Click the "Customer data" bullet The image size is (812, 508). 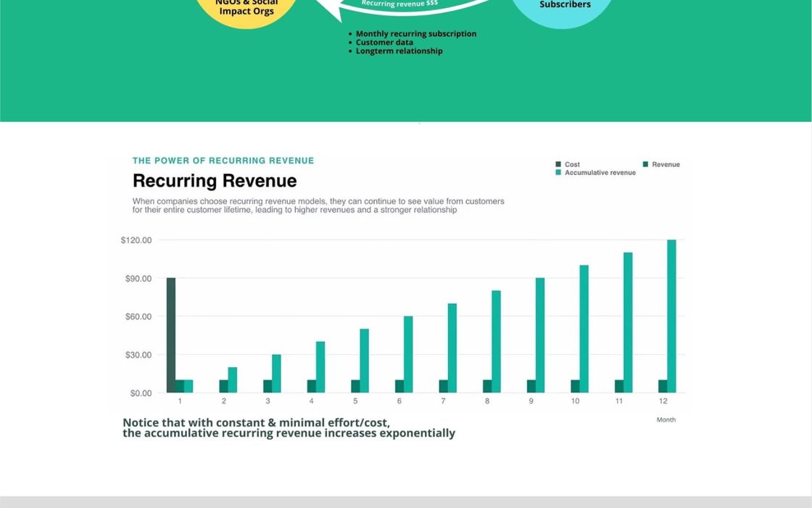[384, 43]
